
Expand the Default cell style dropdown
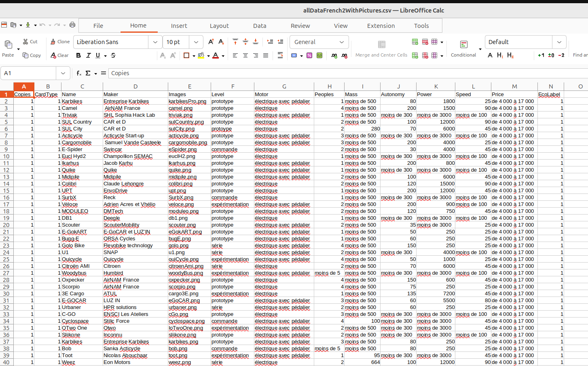[559, 42]
